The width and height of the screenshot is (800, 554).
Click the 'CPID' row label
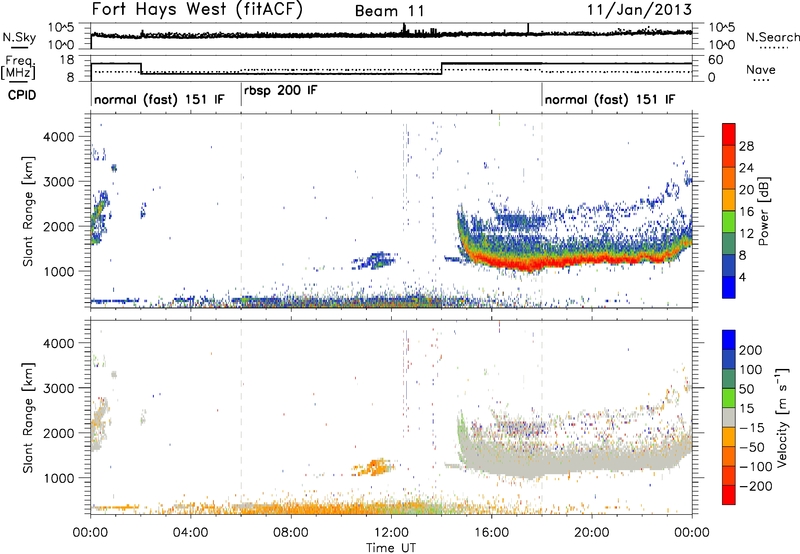(x=22, y=95)
